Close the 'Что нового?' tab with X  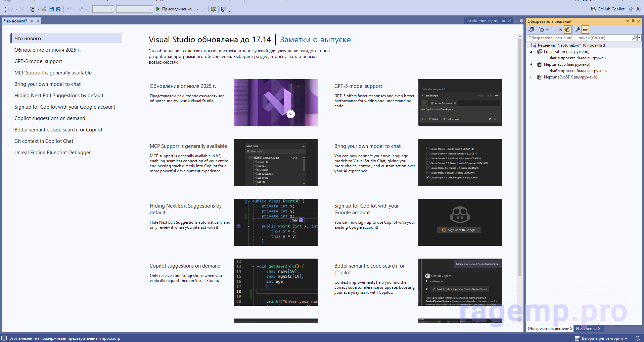tap(38, 21)
